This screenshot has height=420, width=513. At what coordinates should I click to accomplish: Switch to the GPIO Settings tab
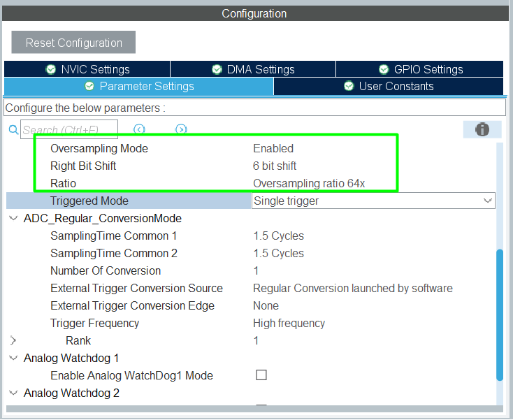point(420,69)
